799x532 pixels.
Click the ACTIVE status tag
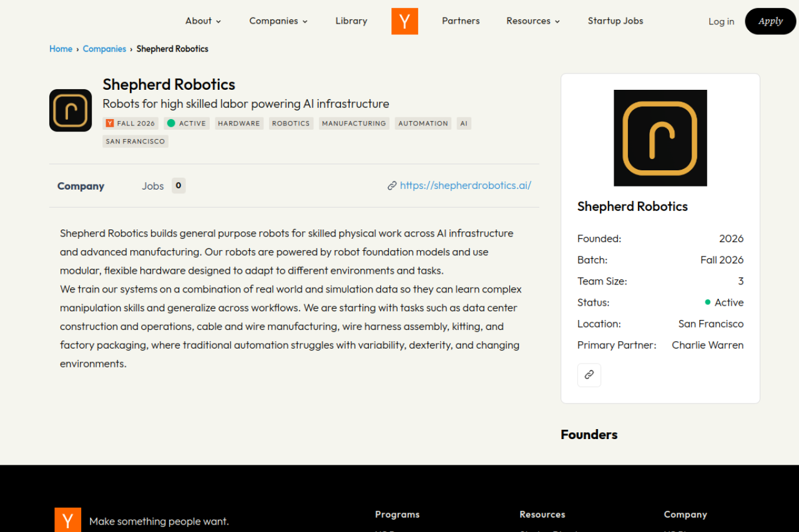187,123
